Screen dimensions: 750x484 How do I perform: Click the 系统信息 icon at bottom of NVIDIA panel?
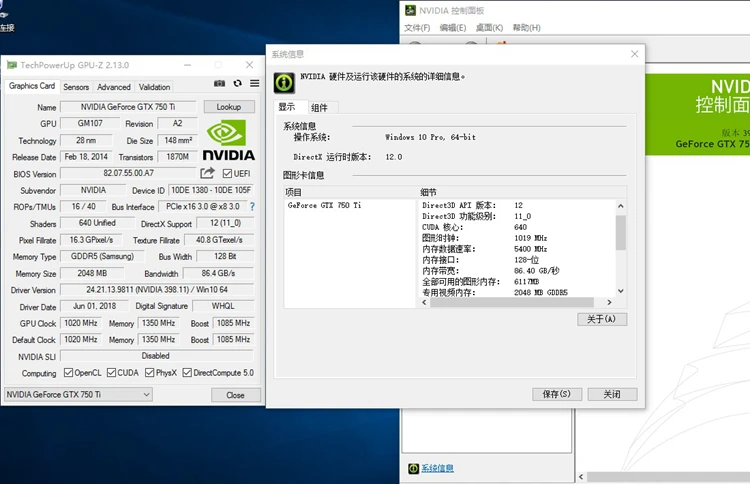413,468
